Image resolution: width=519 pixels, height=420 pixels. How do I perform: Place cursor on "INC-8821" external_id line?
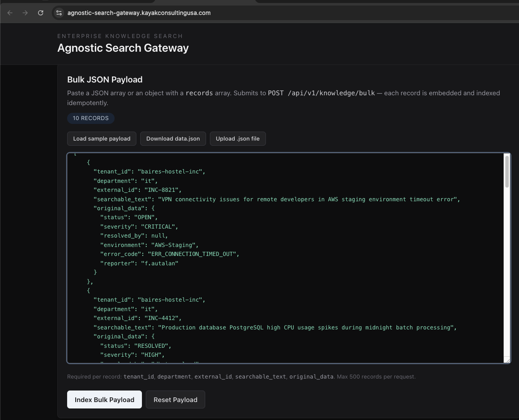click(x=138, y=190)
